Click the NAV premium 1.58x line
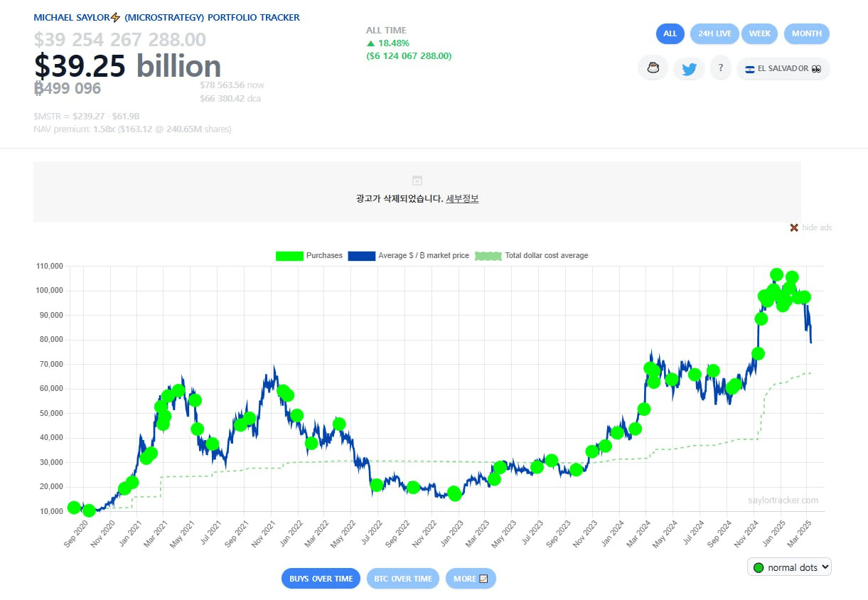 [132, 129]
